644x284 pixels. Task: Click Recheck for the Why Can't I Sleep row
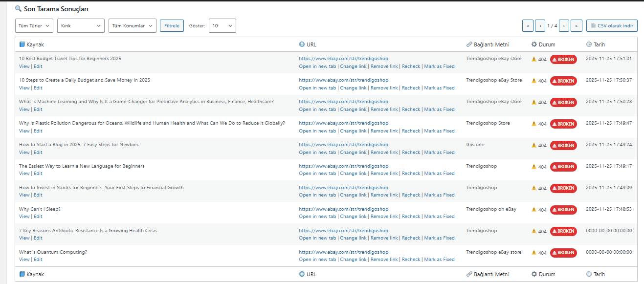point(411,217)
